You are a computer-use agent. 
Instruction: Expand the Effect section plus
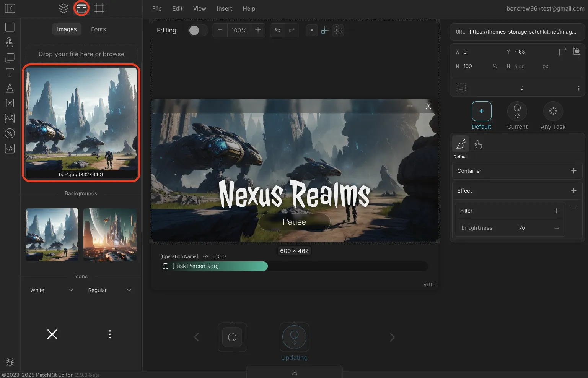click(573, 191)
